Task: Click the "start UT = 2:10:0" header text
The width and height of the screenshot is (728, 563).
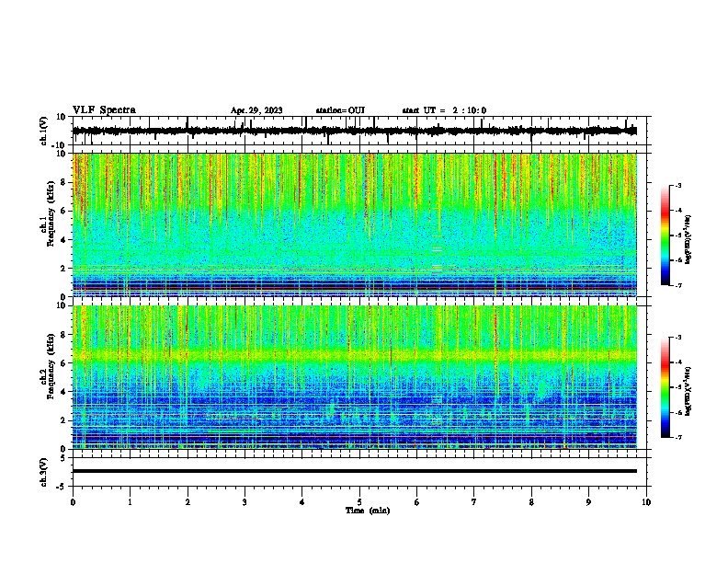Action: point(444,110)
